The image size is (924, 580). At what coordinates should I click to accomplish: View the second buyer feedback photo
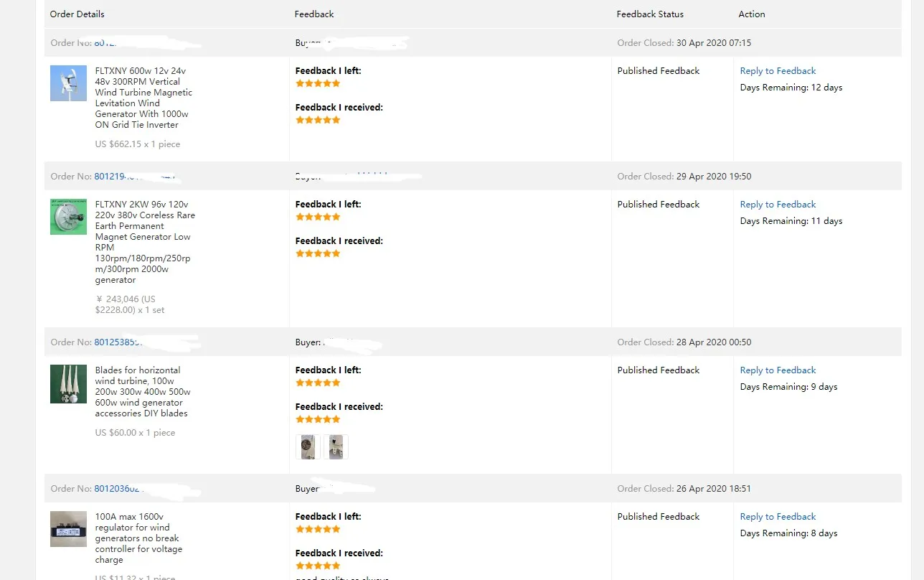click(x=336, y=446)
